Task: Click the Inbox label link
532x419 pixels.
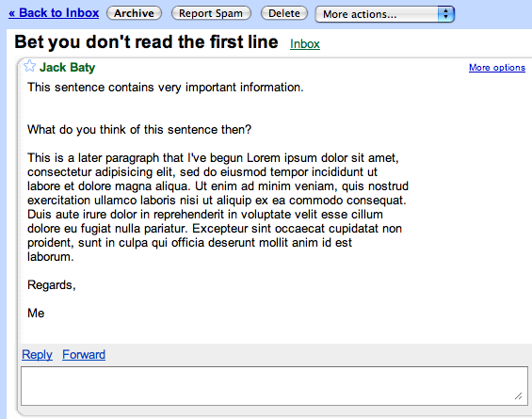Action: (x=305, y=43)
